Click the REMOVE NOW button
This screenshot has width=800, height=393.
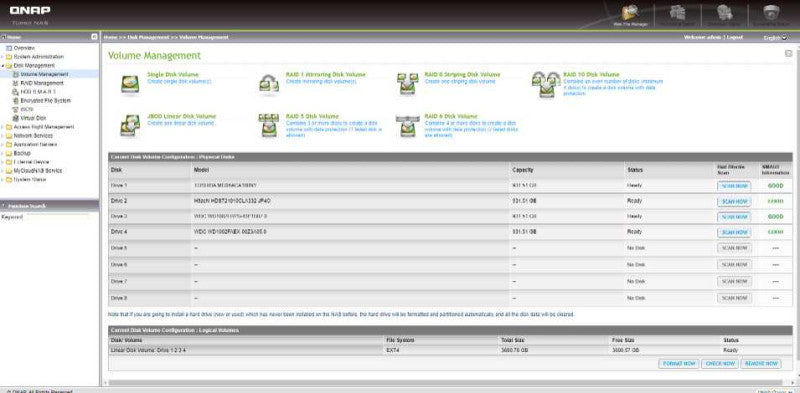(x=761, y=363)
